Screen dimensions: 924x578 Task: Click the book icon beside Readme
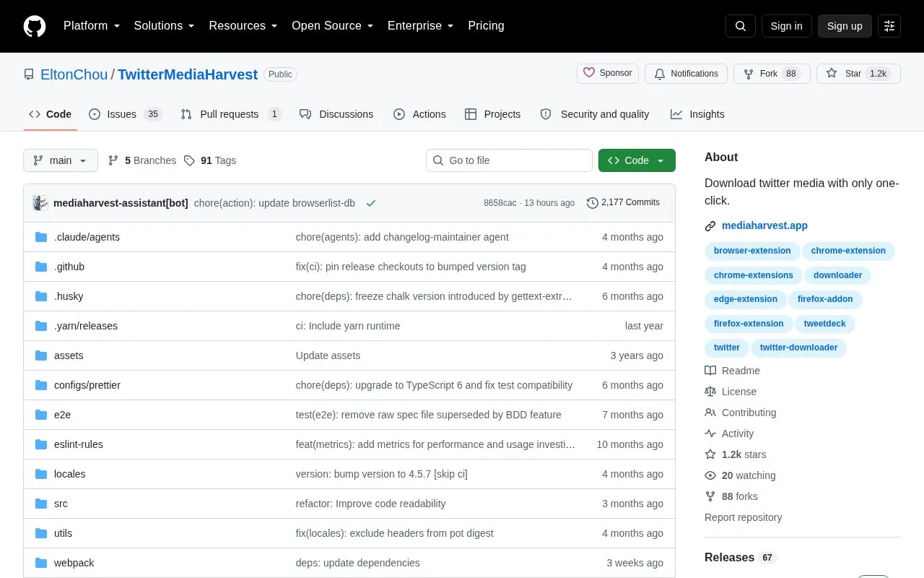pyautogui.click(x=710, y=371)
